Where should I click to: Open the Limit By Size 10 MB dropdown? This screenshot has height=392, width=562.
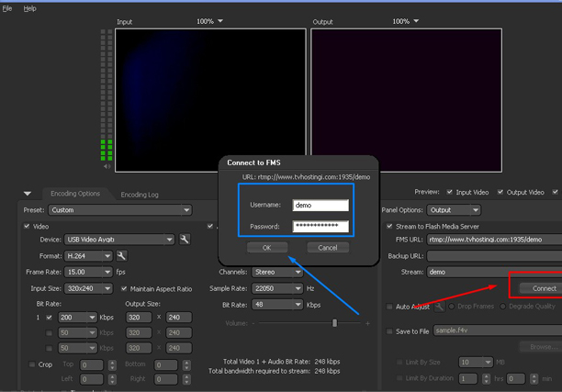click(x=476, y=363)
